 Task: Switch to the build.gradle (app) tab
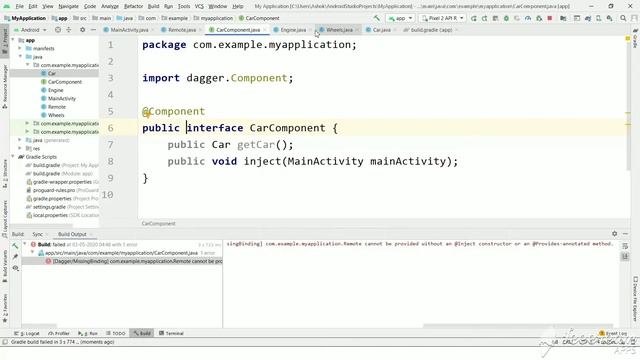click(431, 30)
